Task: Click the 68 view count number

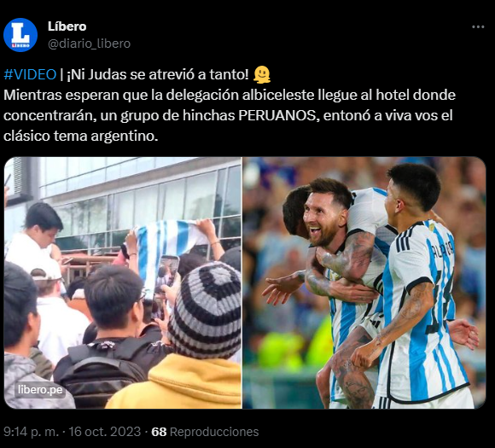Action: pyautogui.click(x=159, y=432)
